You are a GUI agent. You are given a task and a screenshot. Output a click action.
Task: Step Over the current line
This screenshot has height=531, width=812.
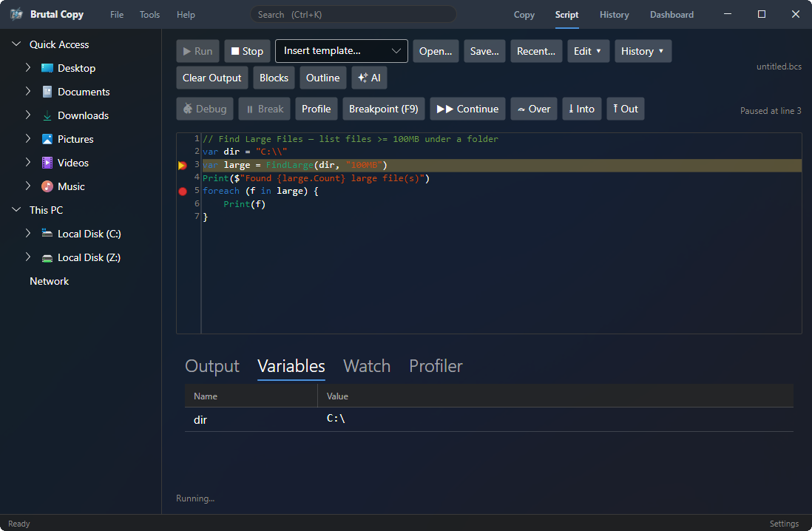534,109
